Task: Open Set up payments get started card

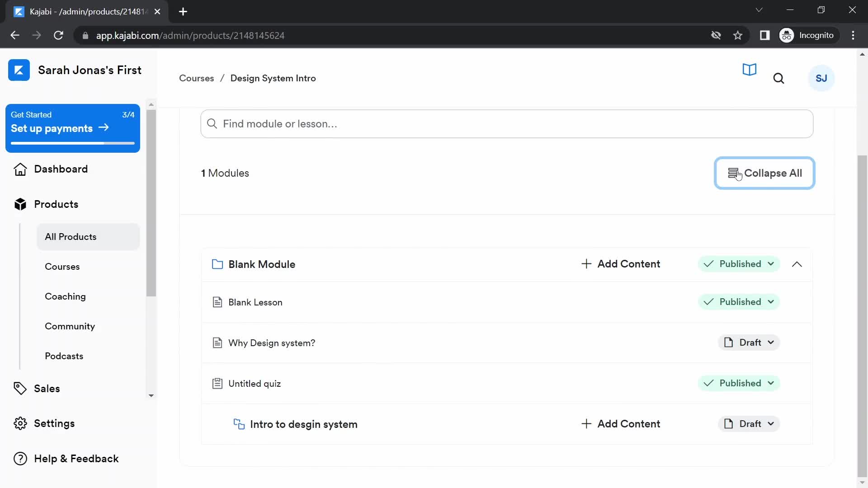Action: click(73, 128)
